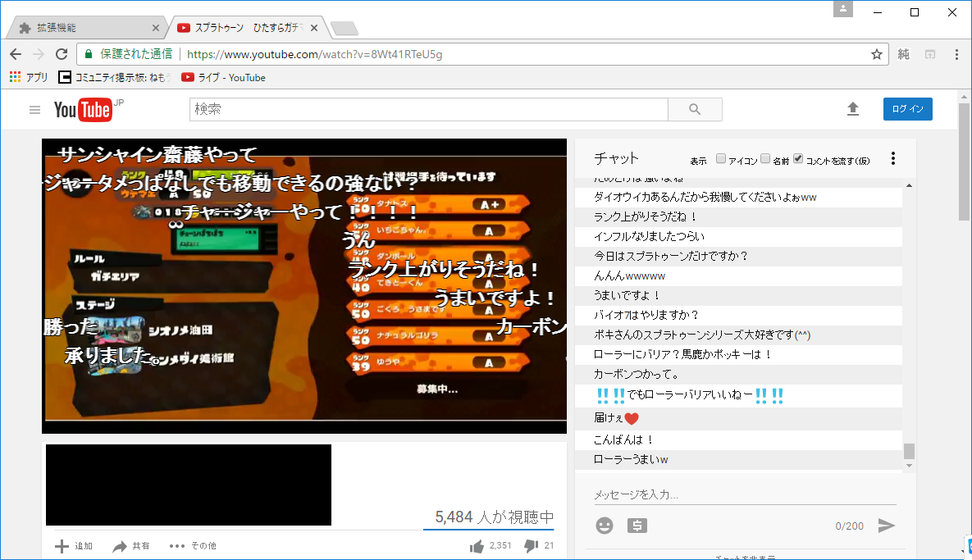
Task: Open the Super Chat dollar icon
Action: 637,526
